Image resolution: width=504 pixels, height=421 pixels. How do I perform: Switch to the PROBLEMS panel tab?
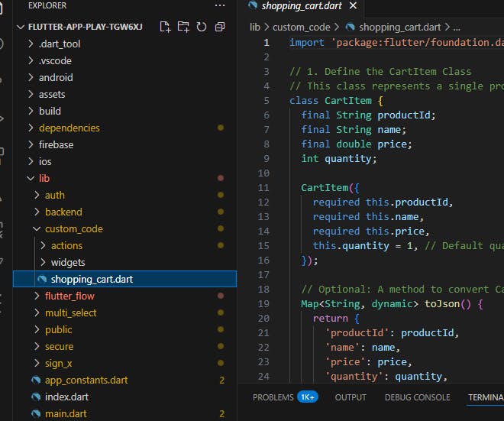[273, 397]
